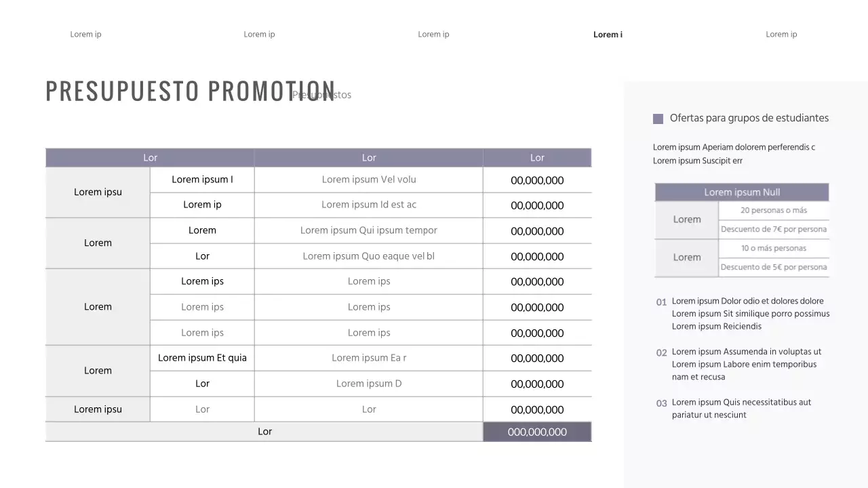Select the "10 o más personas" cell
Screen dimensions: 868x488
click(x=774, y=248)
